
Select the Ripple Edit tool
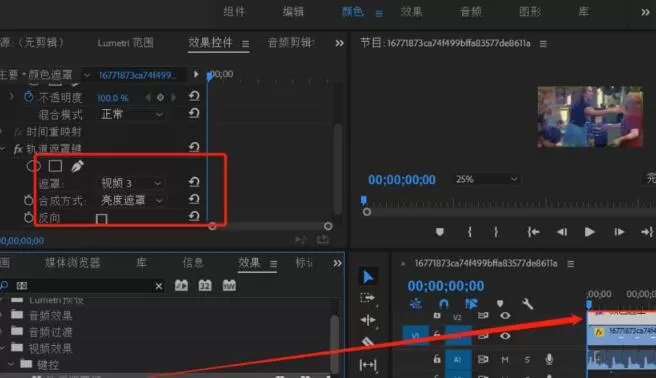[x=367, y=320]
